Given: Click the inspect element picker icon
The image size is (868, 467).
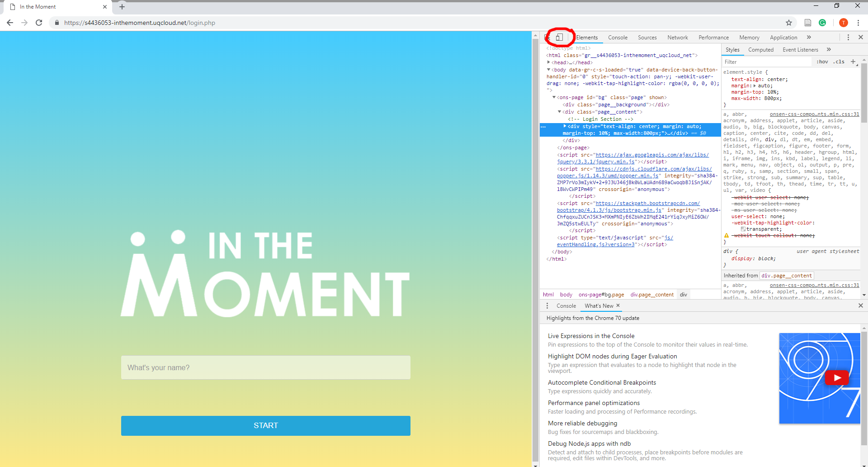Looking at the screenshot, I should (547, 37).
